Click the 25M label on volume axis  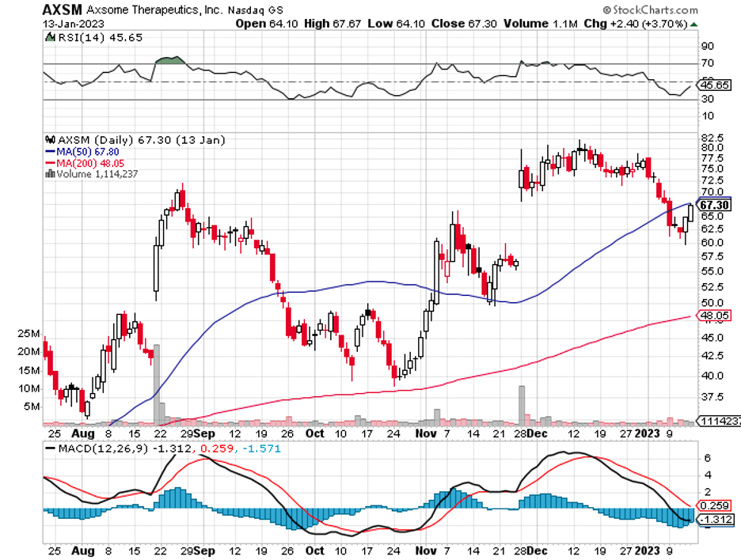pyautogui.click(x=28, y=334)
